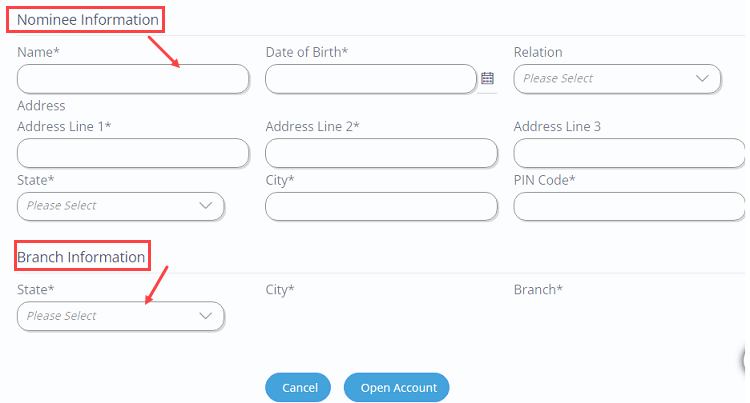This screenshot has width=750, height=403.
Task: Click the Nominee Information section heading
Action: tap(88, 20)
